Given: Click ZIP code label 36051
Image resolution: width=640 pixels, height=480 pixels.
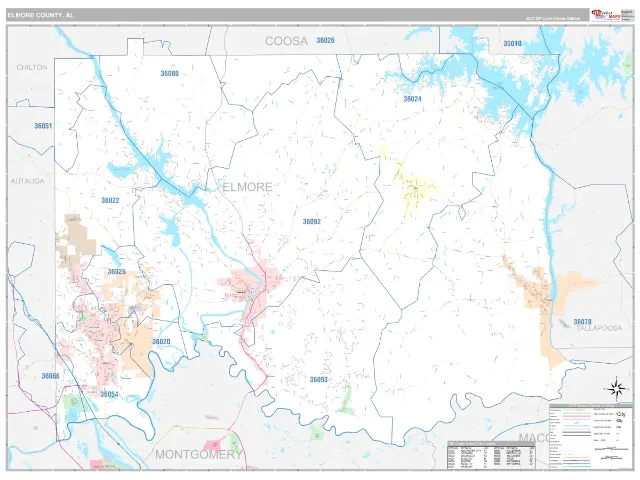Looking at the screenshot, I should [43, 126].
